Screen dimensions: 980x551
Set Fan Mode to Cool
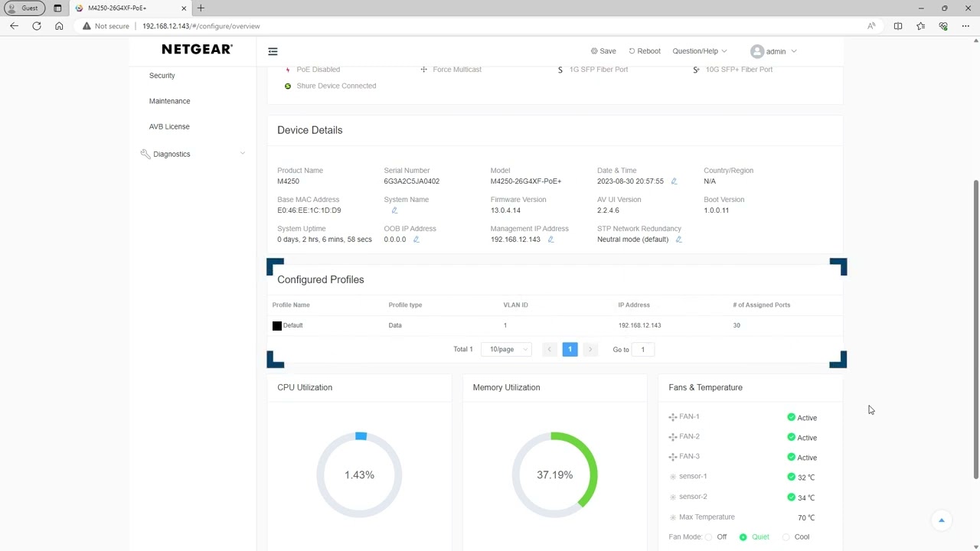coord(786,537)
